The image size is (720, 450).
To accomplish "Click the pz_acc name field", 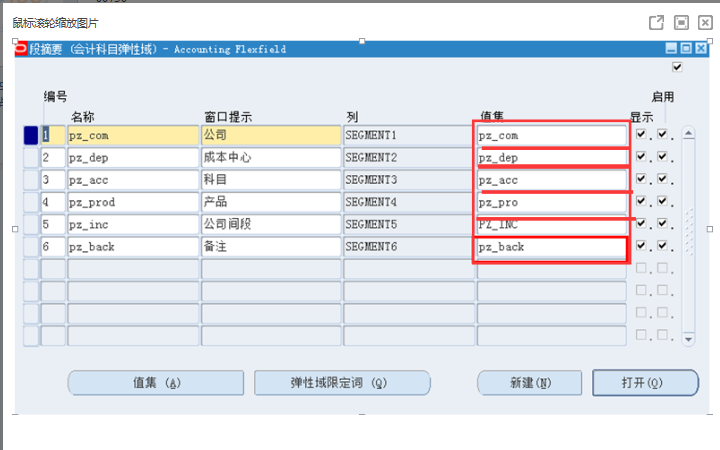I will pyautogui.click(x=132, y=179).
